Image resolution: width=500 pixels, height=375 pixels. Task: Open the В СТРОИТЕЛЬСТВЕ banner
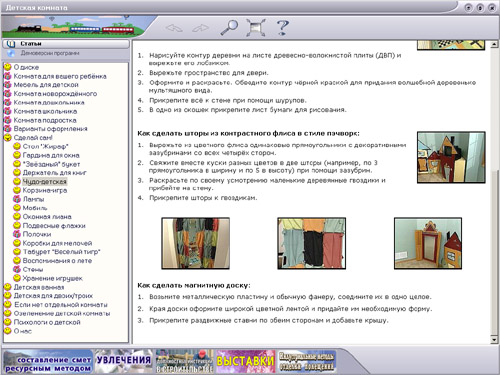pos(185,361)
